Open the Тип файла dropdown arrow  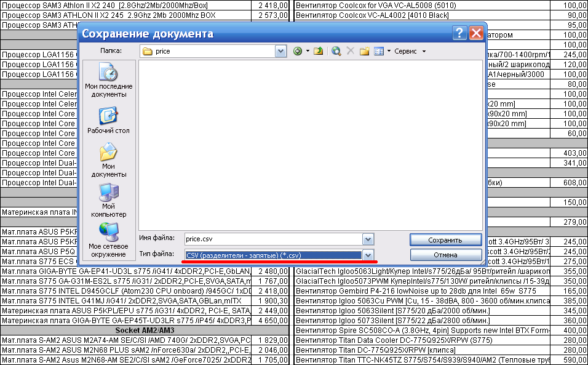click(x=368, y=255)
